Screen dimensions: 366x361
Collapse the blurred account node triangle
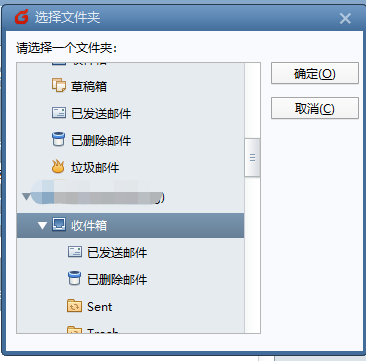pyautogui.click(x=26, y=197)
